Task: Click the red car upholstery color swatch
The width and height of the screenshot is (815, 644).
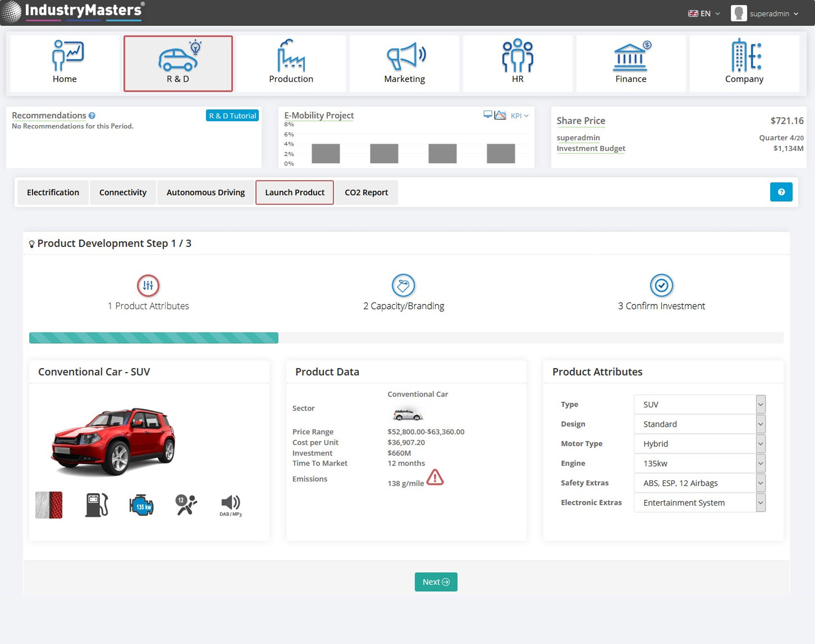Action: point(49,505)
